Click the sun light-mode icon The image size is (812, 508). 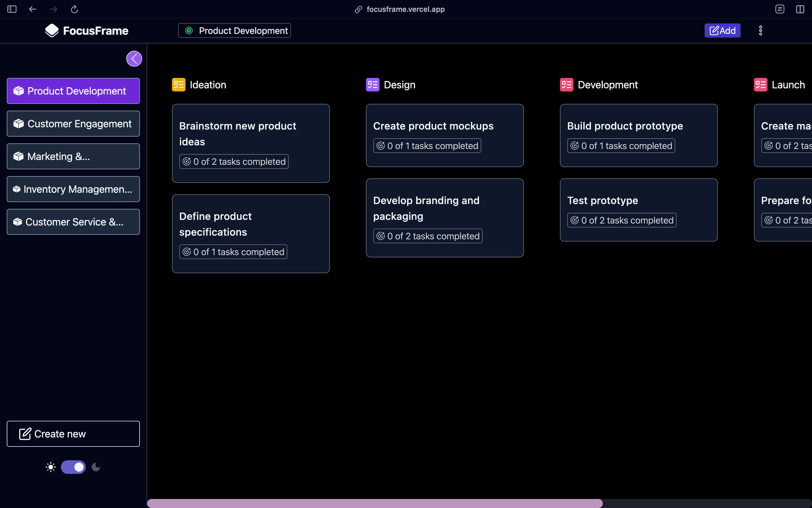pyautogui.click(x=51, y=467)
